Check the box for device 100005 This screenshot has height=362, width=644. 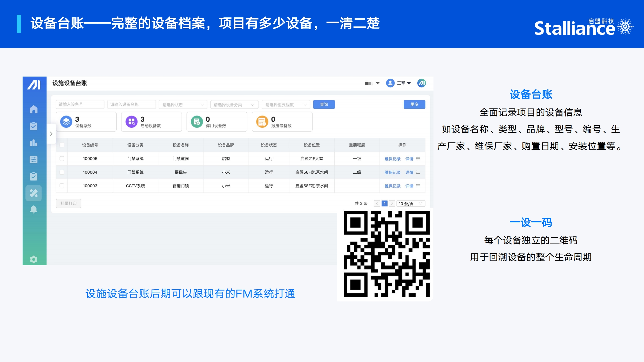tap(62, 159)
